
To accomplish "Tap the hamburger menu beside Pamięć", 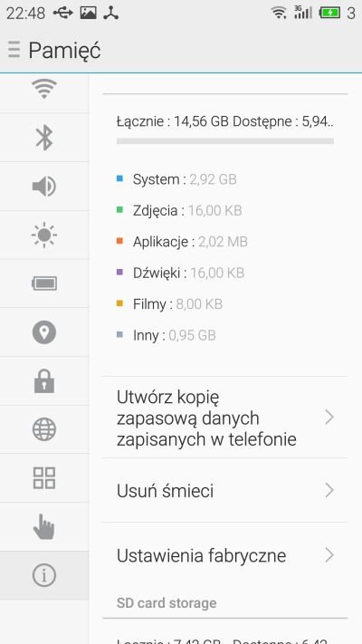I will pos(14,50).
